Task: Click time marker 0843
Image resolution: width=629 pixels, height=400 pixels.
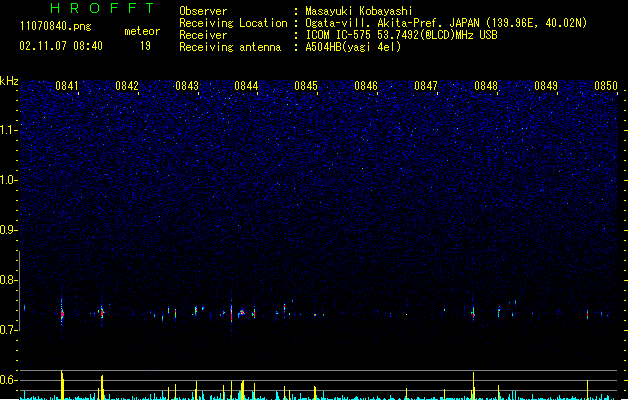Action: point(187,86)
